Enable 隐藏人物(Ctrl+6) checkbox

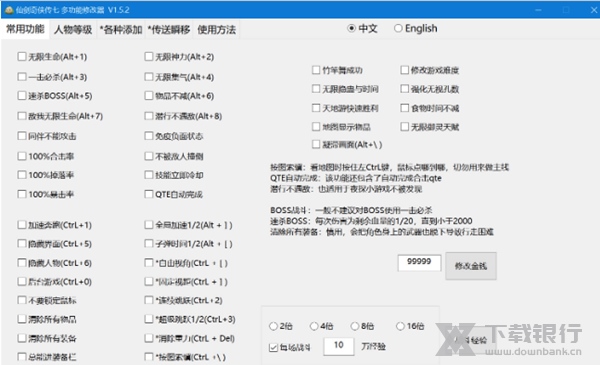click(22, 263)
